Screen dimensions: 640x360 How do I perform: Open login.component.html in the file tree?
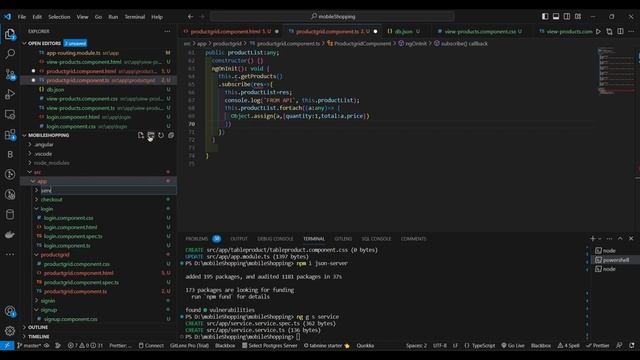click(71, 227)
